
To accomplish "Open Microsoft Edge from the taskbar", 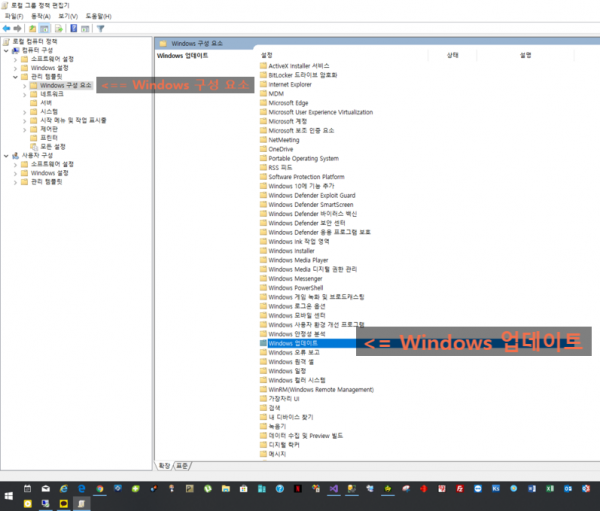I will [x=82, y=489].
